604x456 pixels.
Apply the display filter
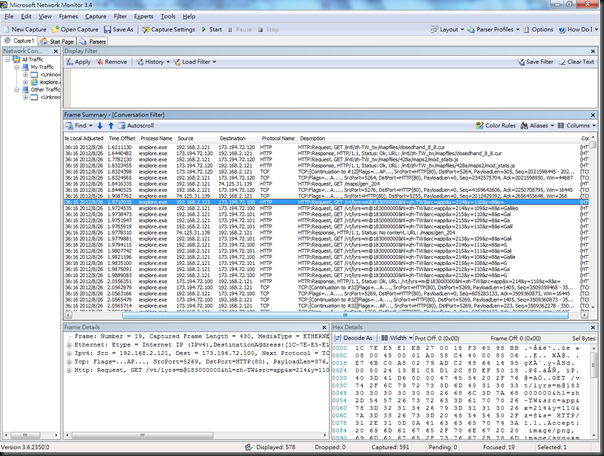click(x=78, y=62)
